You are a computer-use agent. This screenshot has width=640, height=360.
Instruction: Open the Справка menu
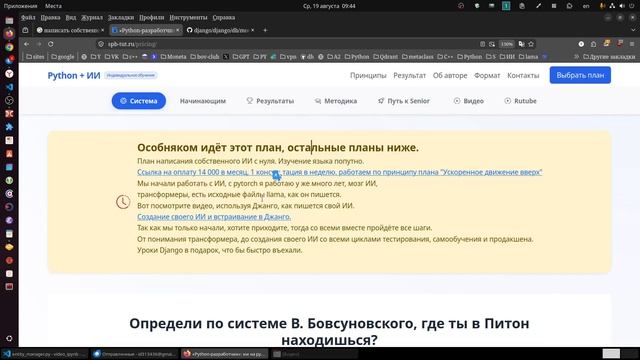224,18
